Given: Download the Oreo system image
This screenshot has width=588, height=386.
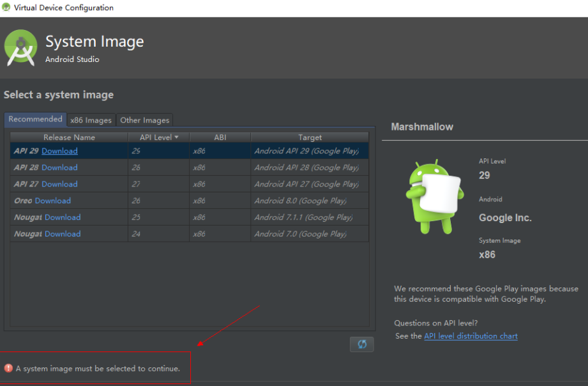Looking at the screenshot, I should coord(53,201).
